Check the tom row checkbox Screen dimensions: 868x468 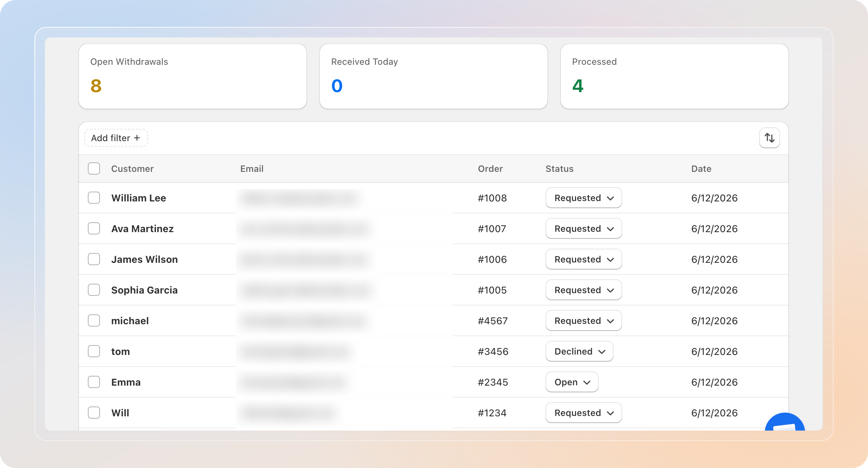point(94,351)
